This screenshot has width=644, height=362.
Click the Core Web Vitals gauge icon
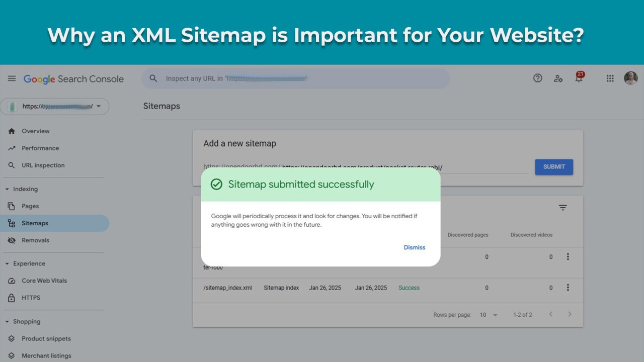12,281
